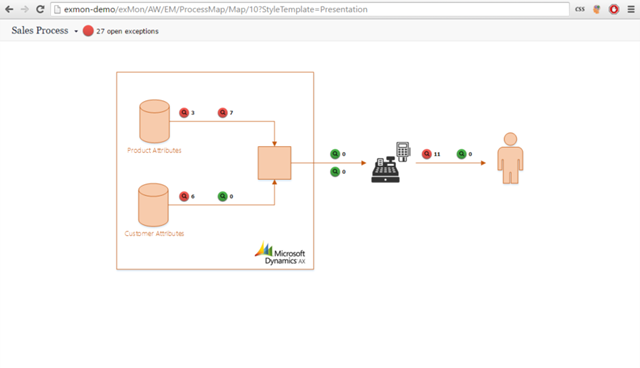Click the red open exceptions status circle

pyautogui.click(x=88, y=31)
